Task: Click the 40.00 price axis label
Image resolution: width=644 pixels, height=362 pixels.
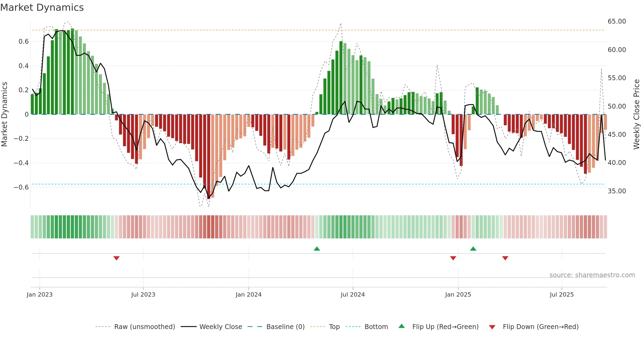Action: [x=617, y=163]
